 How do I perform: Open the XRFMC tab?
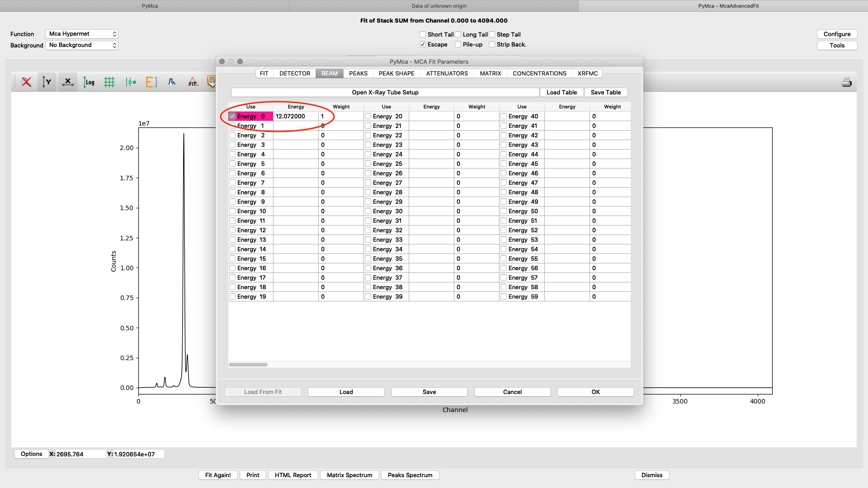[x=588, y=73]
